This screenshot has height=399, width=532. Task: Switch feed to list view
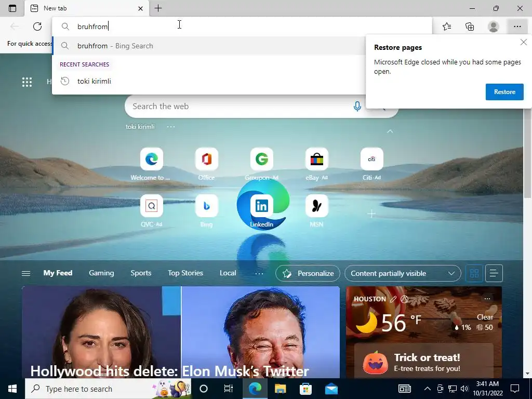click(494, 273)
